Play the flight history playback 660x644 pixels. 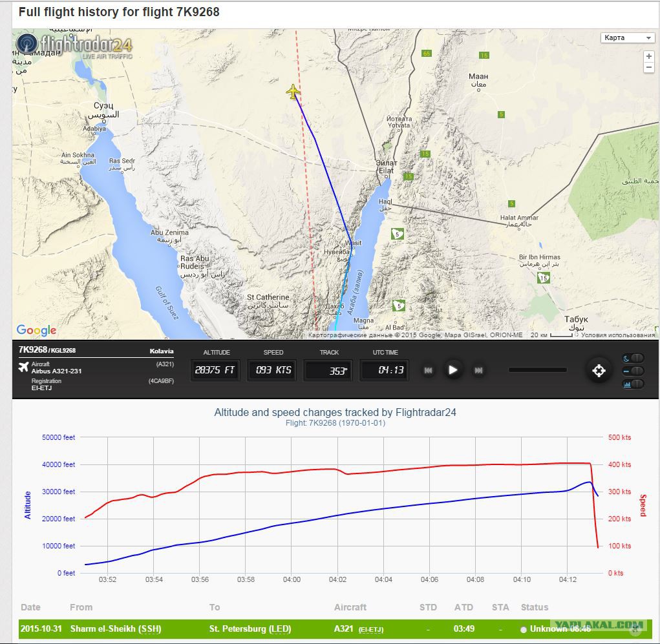(x=453, y=370)
